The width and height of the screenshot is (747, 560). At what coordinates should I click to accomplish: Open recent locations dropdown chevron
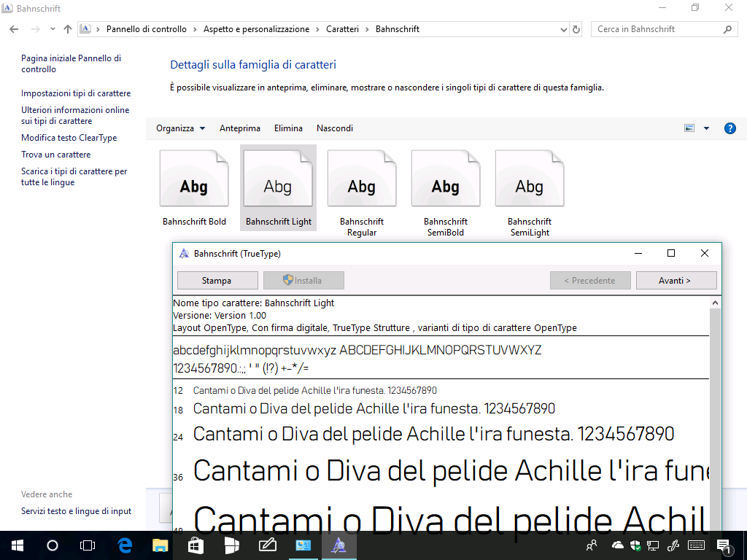53,29
